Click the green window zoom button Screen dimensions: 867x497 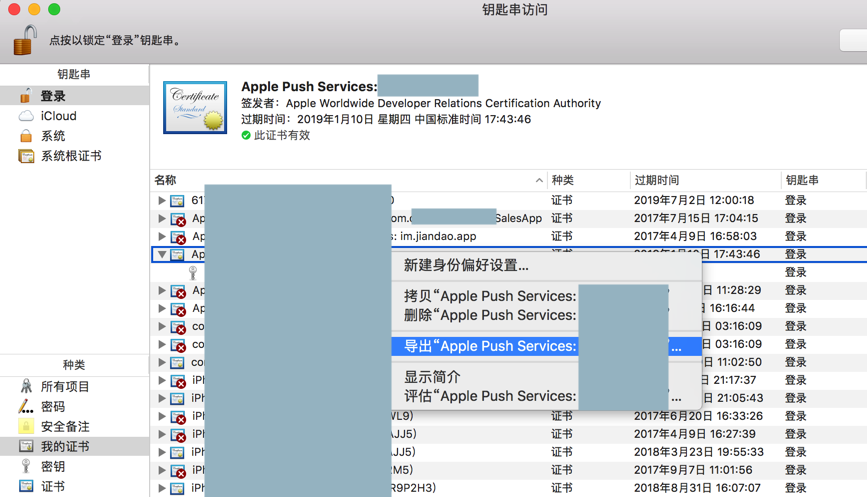[x=54, y=9]
